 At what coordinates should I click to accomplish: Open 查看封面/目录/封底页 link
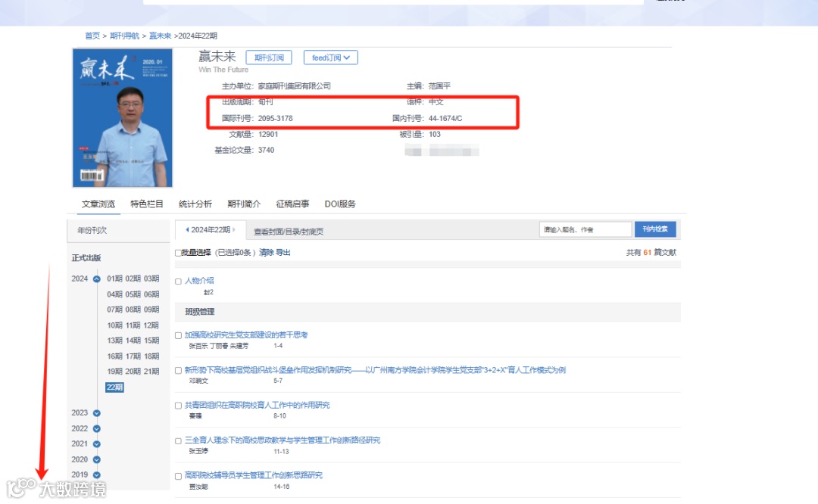click(289, 232)
